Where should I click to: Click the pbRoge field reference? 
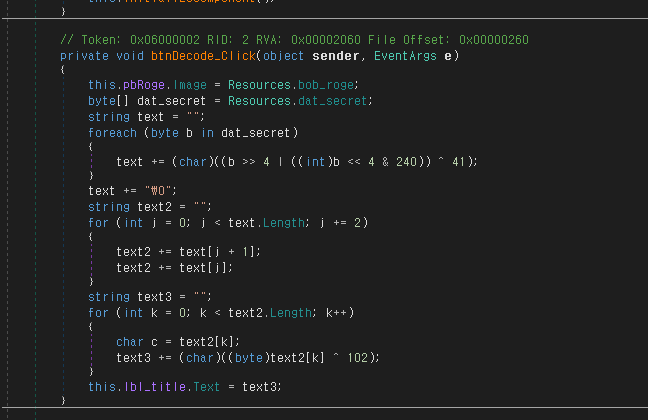(x=144, y=85)
